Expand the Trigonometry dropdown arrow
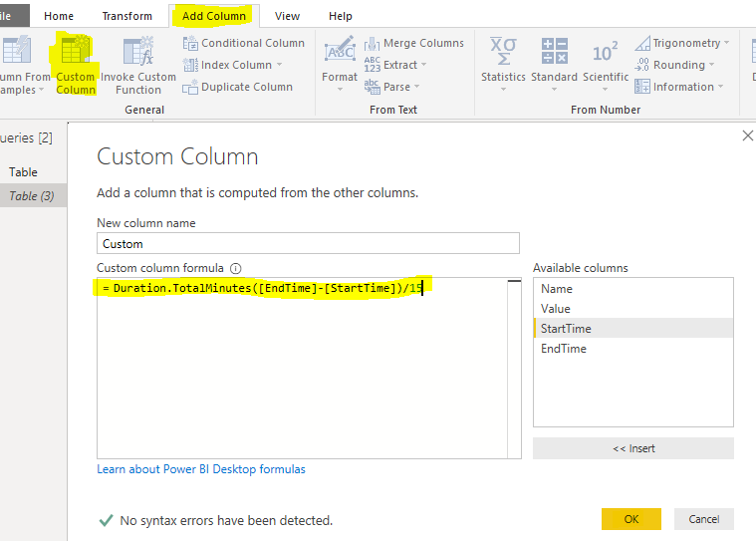This screenshot has height=541, width=756. (x=726, y=43)
